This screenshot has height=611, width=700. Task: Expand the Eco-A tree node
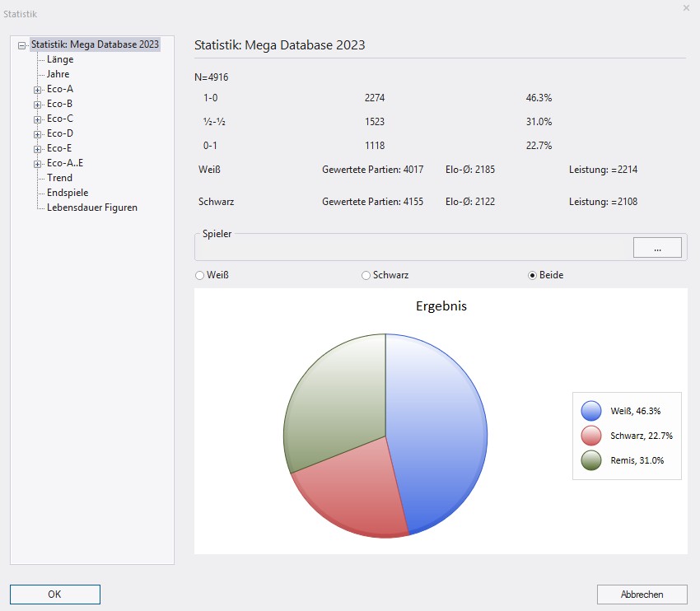coord(37,90)
